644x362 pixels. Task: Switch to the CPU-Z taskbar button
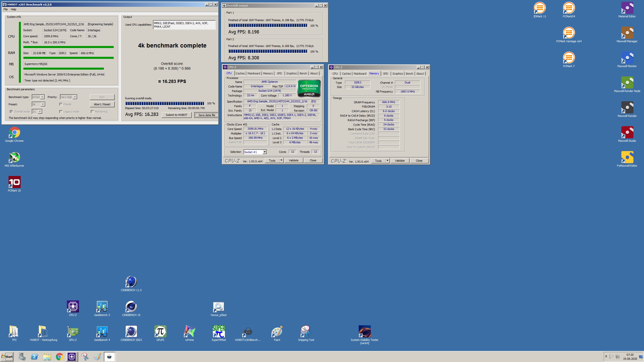(72, 356)
